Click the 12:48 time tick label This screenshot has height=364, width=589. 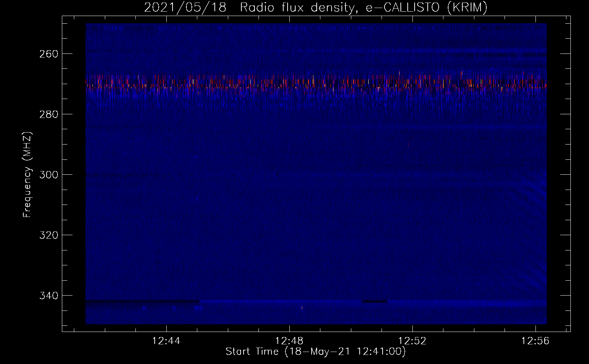click(x=289, y=341)
